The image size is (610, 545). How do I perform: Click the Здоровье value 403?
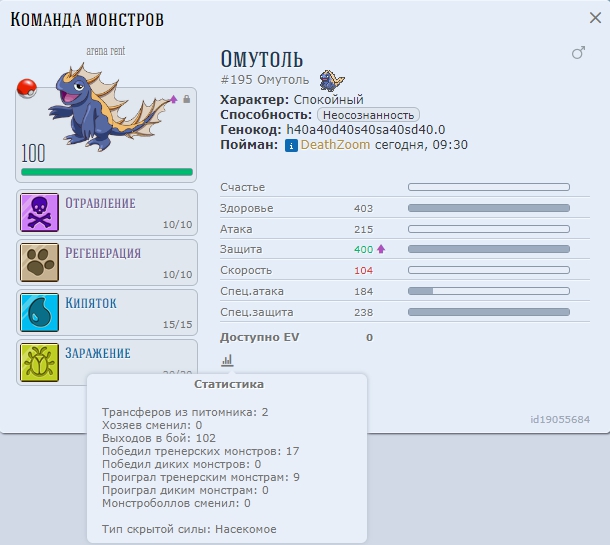point(363,209)
